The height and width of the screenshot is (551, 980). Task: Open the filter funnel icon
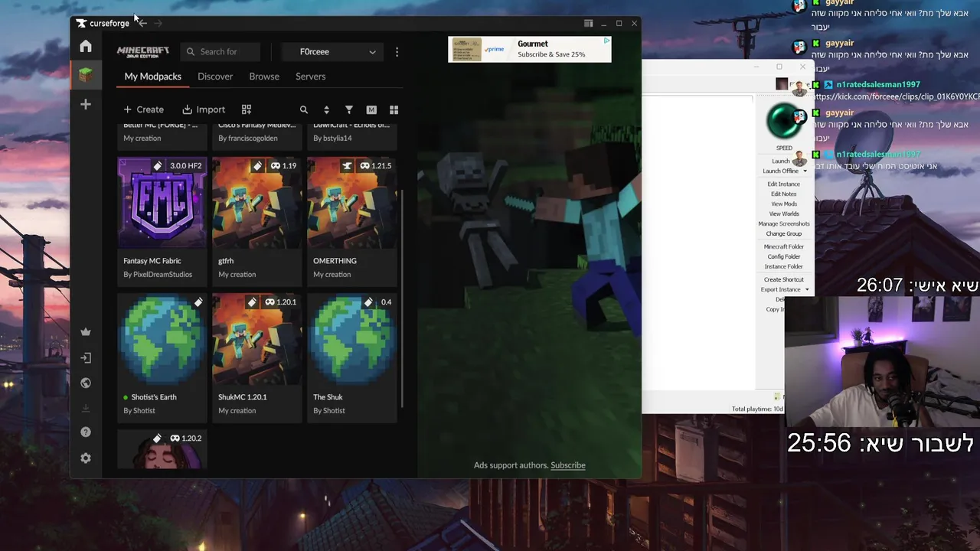coord(349,109)
